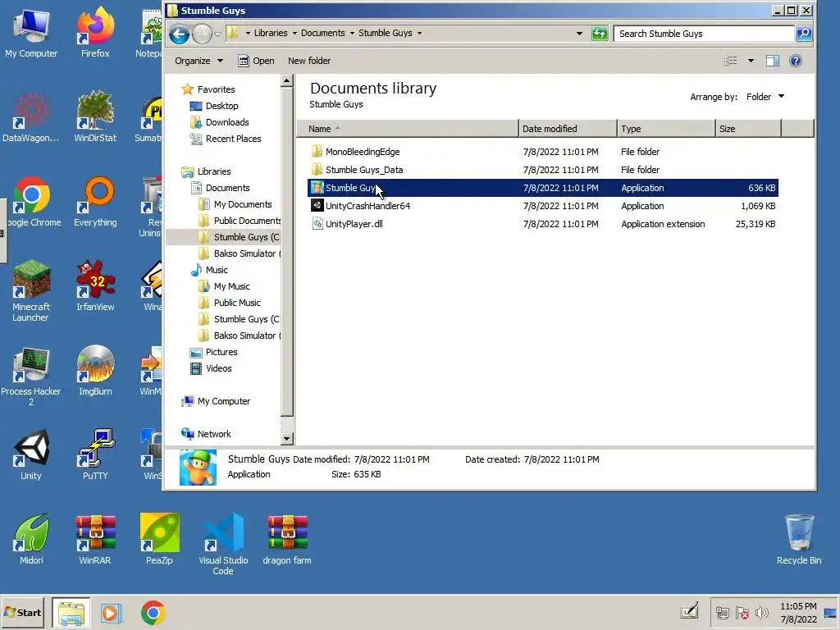Expand the Libraries breadcrumb arrow
The width and height of the screenshot is (840, 630).
[x=294, y=33]
